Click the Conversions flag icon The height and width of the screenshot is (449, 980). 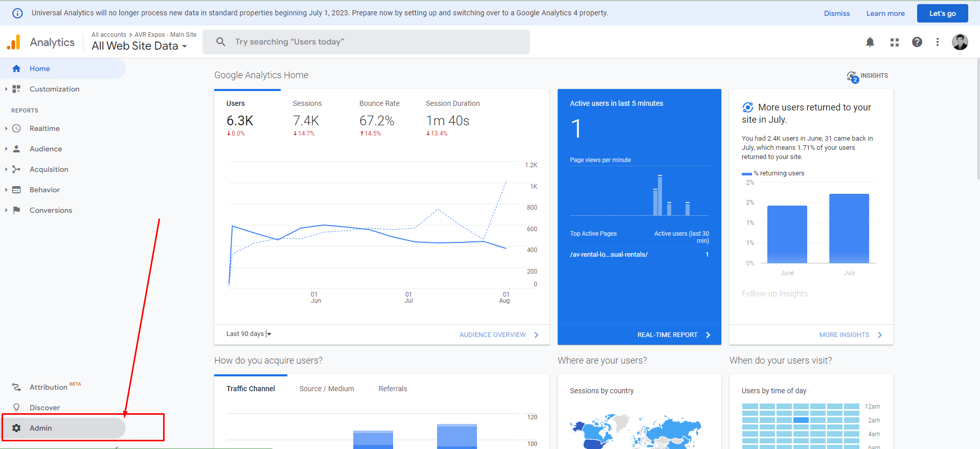pos(16,210)
